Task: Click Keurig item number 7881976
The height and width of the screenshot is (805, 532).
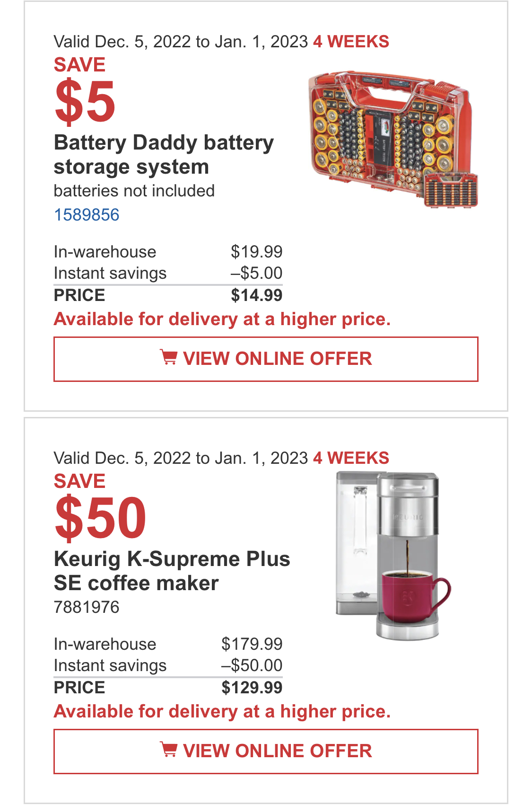Action: [x=87, y=607]
